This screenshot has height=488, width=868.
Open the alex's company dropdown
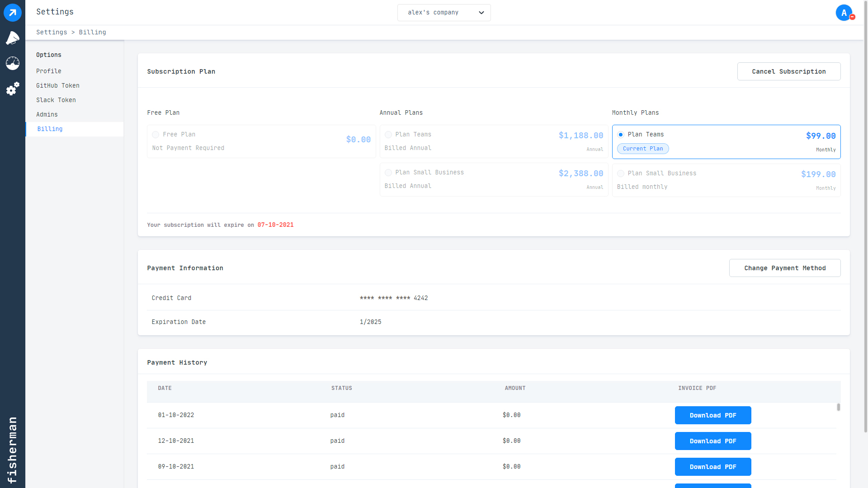coord(443,12)
